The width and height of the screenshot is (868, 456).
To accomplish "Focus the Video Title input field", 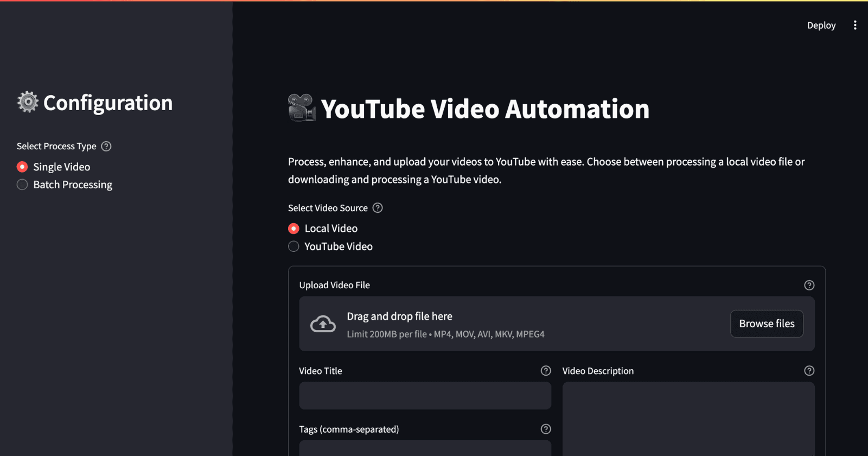I will click(x=425, y=395).
